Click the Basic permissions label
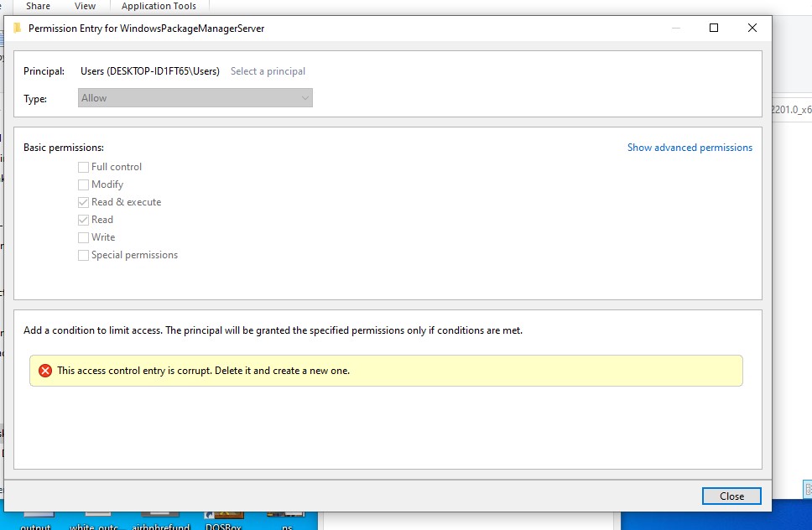The height and width of the screenshot is (530, 812). [64, 148]
